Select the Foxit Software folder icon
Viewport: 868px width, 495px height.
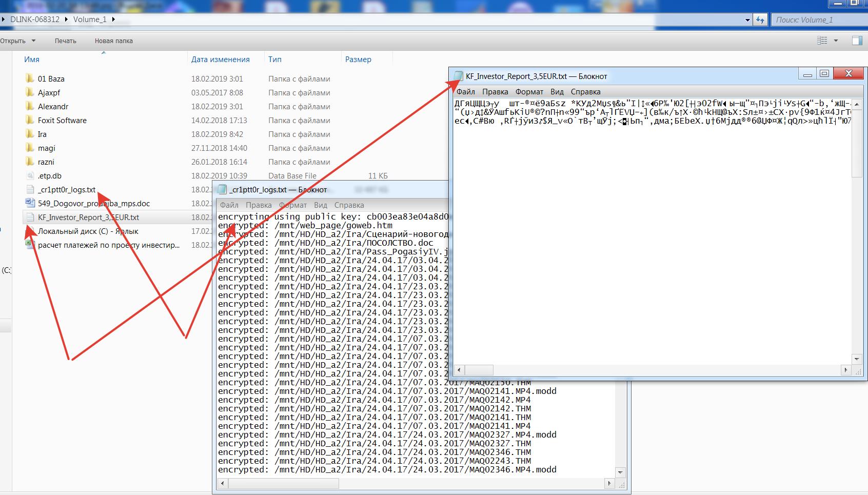coord(30,120)
